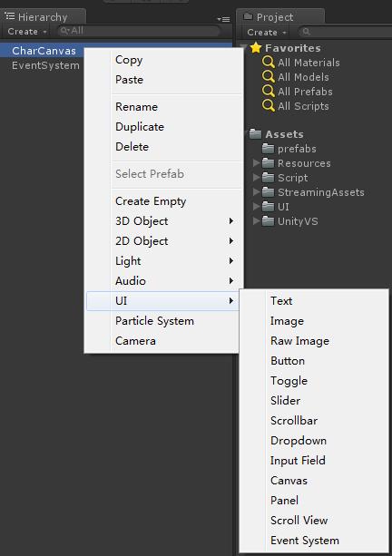392x556 pixels.
Task: Open the Project Create dropdown
Action: tap(267, 33)
